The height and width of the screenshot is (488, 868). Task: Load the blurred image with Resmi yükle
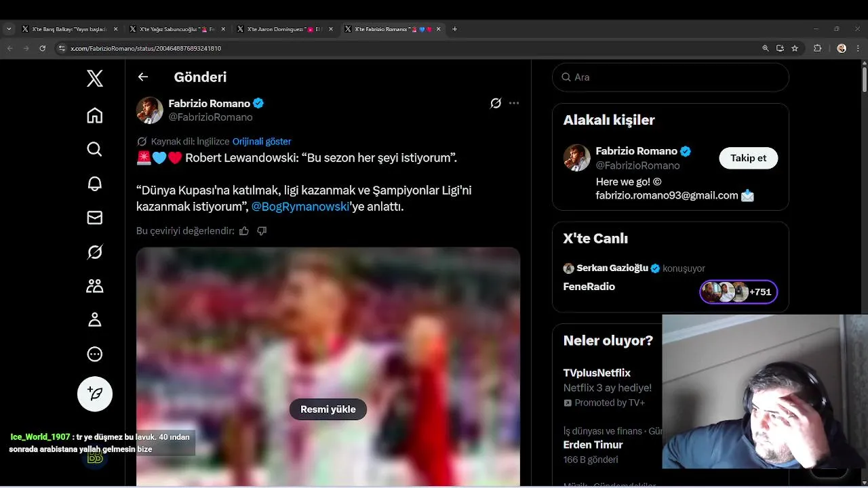click(x=328, y=409)
